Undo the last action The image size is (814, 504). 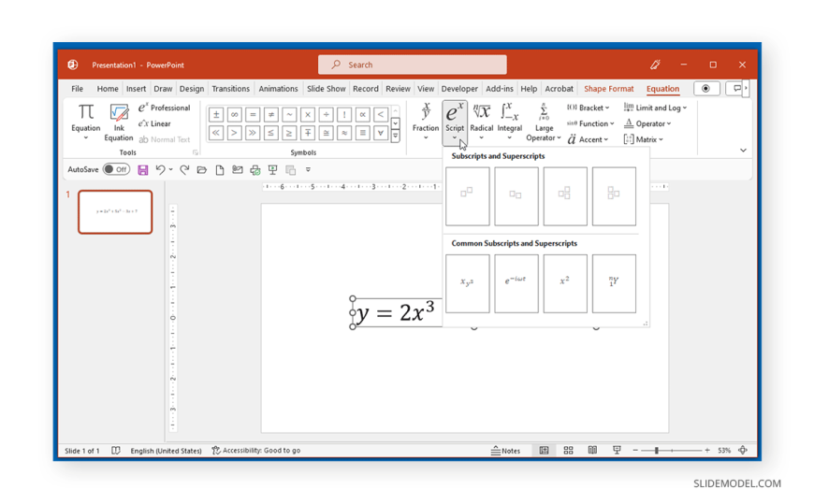click(x=160, y=170)
